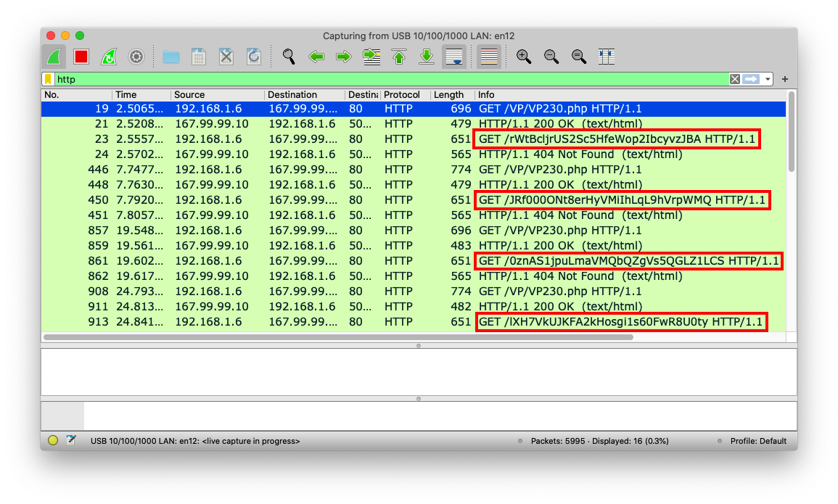Zoom in on packet list text
This screenshot has width=838, height=504.
(x=524, y=57)
